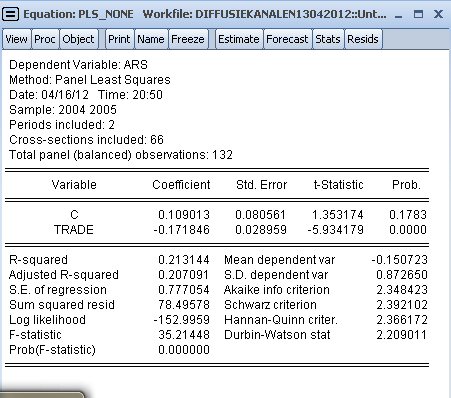The height and width of the screenshot is (398, 451).
Task: Close the PLS_NONE equation window
Action: [x=438, y=14]
